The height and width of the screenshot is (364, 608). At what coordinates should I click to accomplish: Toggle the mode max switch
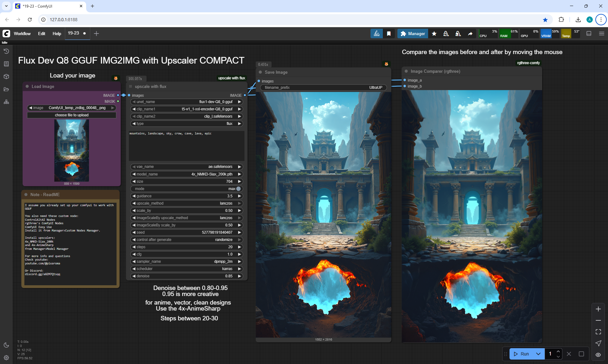pyautogui.click(x=238, y=189)
